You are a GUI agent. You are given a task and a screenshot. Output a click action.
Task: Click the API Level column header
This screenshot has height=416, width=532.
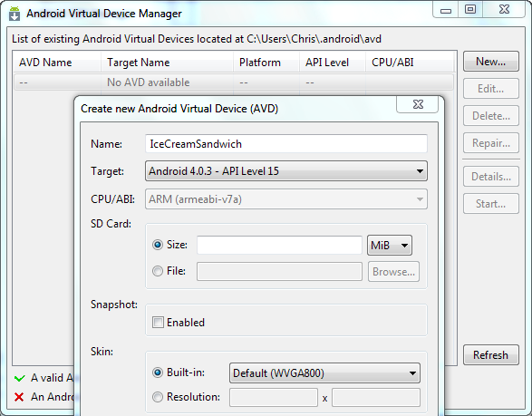coord(333,63)
